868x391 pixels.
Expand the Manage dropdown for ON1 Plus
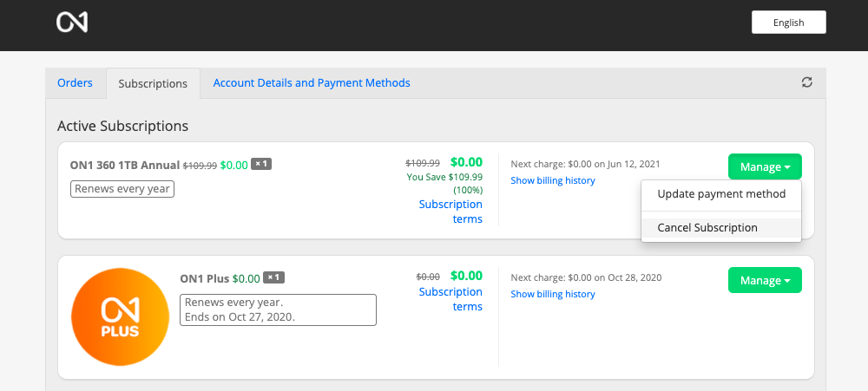[x=765, y=280]
